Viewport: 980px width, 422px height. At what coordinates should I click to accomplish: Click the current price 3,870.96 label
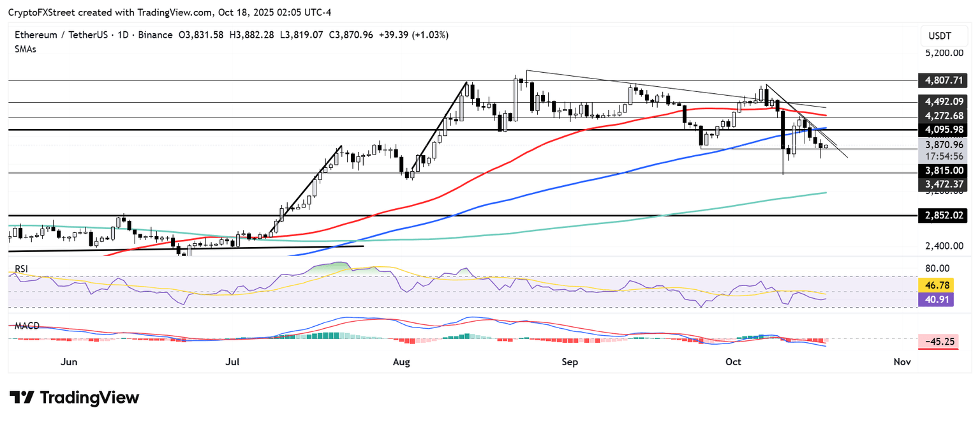[x=942, y=145]
